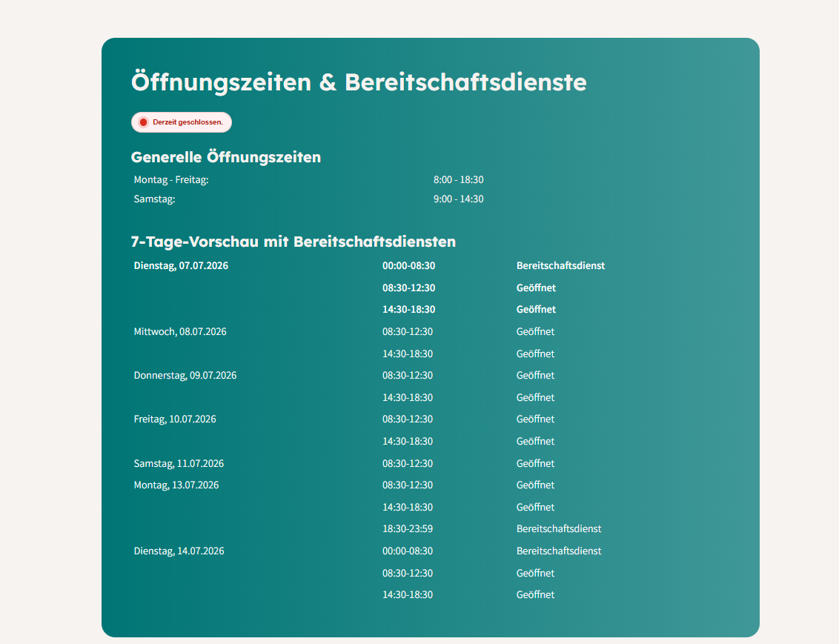The image size is (839, 644).
Task: Select bold '14:30-18:30' time slot
Action: (409, 310)
